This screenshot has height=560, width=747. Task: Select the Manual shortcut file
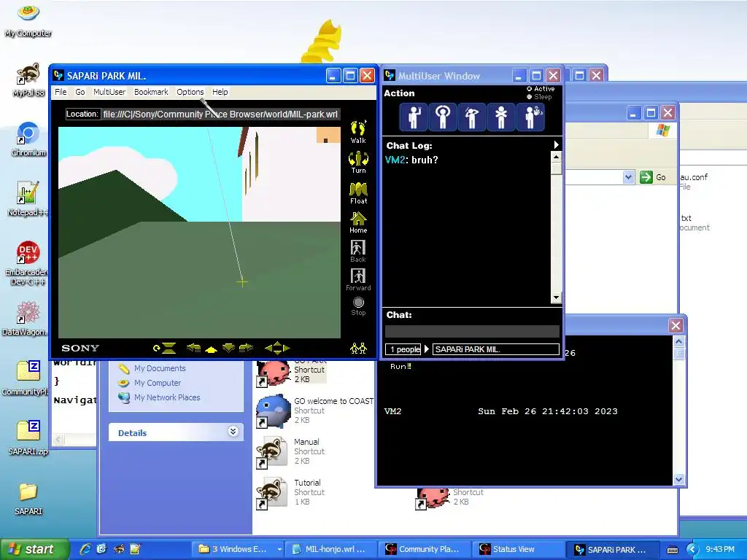point(290,451)
